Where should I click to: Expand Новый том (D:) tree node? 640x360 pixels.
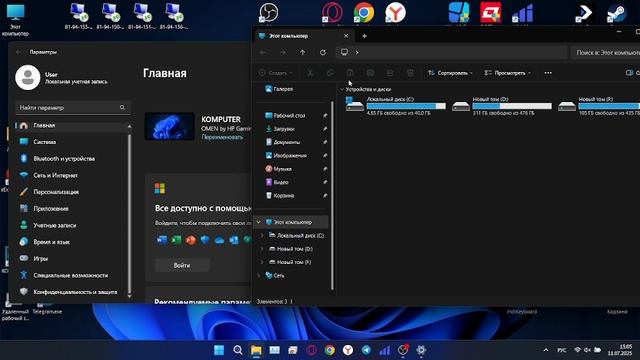[262, 249]
